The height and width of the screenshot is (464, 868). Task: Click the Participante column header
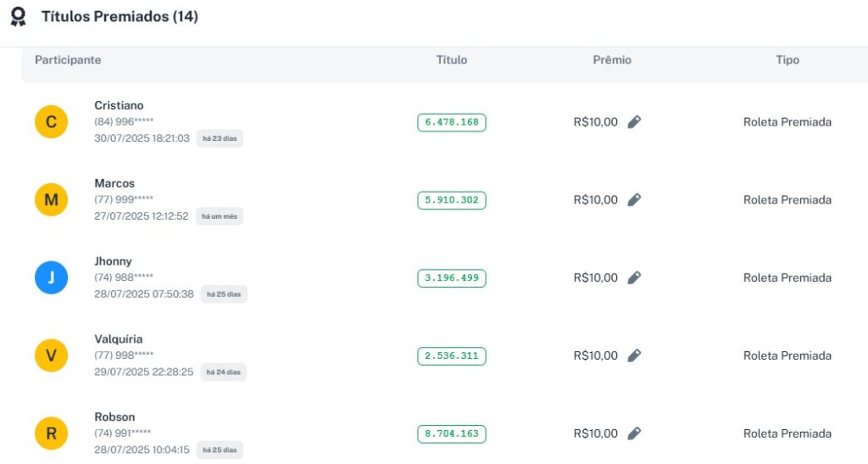[68, 60]
